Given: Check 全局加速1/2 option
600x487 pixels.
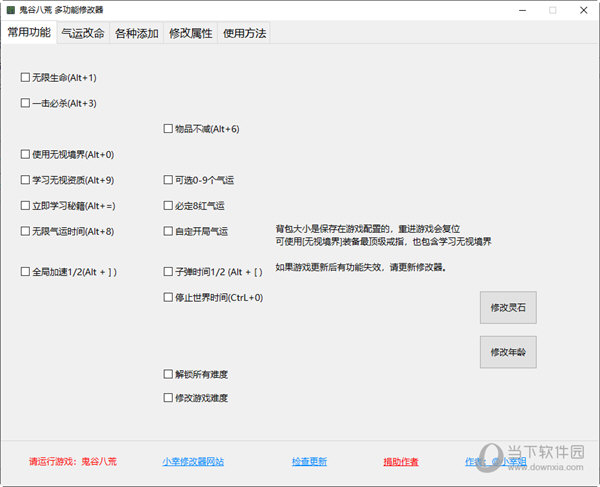Looking at the screenshot, I should click(x=25, y=271).
